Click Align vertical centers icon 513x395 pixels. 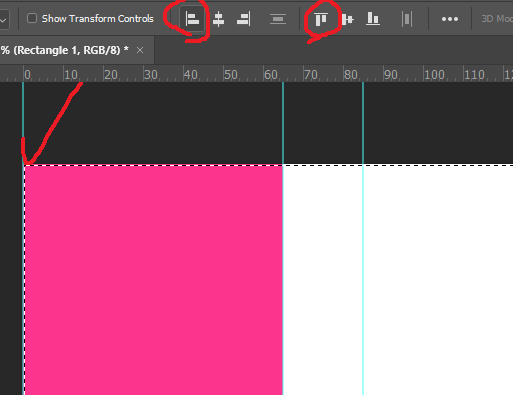(x=347, y=19)
